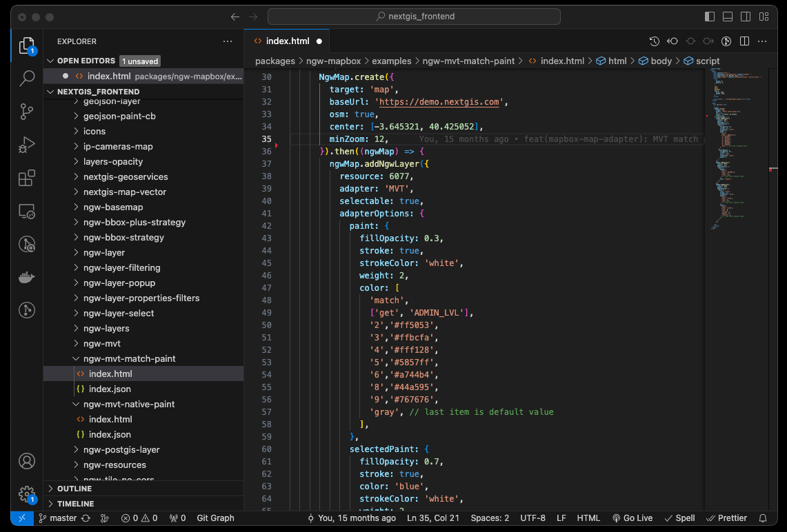Open the Extensions view
Screen dimensions: 787x532
click(27, 178)
